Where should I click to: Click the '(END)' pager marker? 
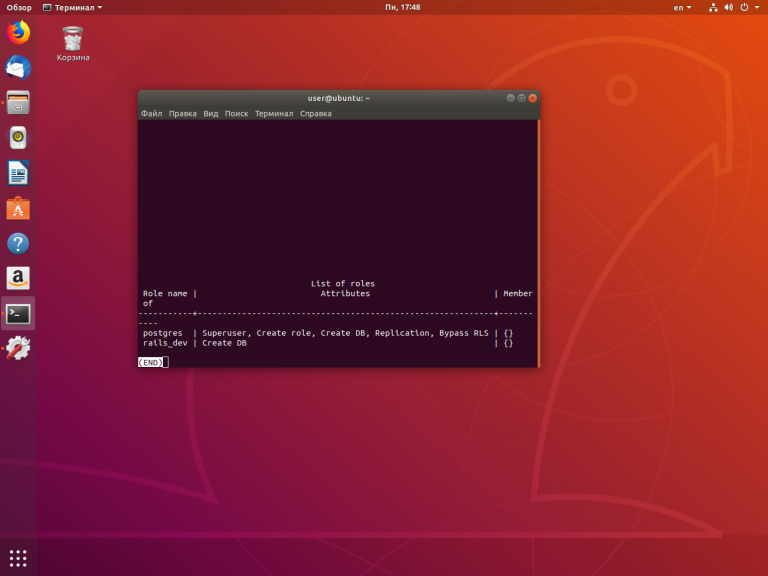(150, 362)
